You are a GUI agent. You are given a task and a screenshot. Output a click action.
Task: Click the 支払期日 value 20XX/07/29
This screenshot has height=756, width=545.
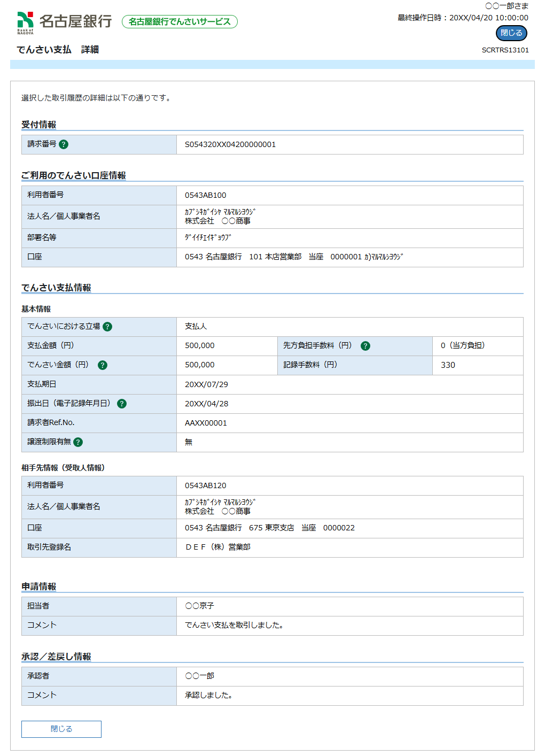[x=206, y=384]
